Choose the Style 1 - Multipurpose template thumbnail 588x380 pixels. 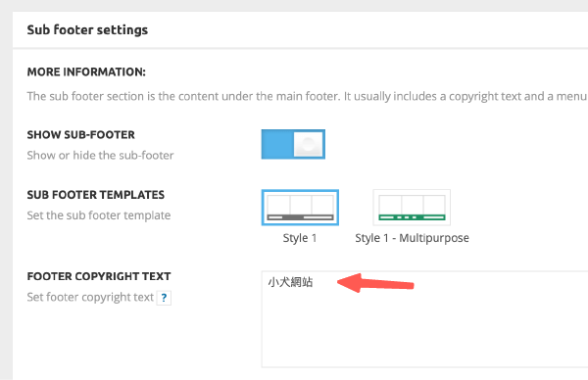(412, 208)
